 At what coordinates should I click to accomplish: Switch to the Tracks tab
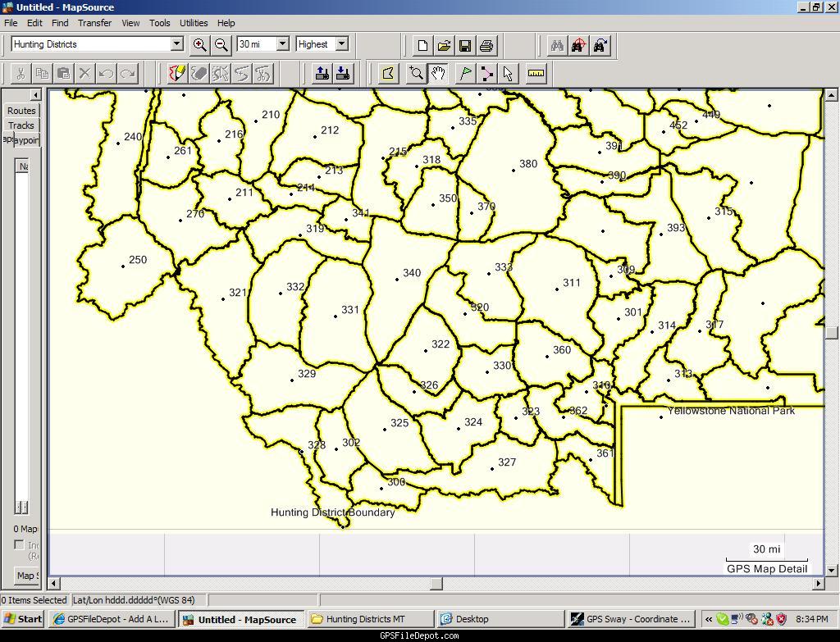point(21,125)
